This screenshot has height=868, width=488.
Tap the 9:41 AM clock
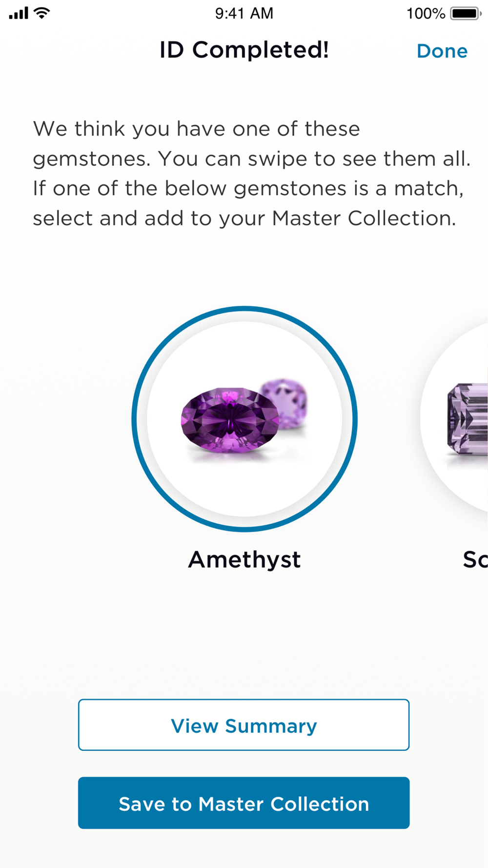pyautogui.click(x=244, y=13)
